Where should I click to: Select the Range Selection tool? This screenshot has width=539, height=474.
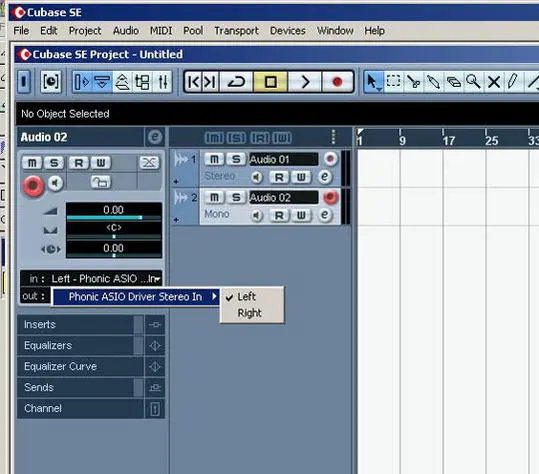[393, 82]
